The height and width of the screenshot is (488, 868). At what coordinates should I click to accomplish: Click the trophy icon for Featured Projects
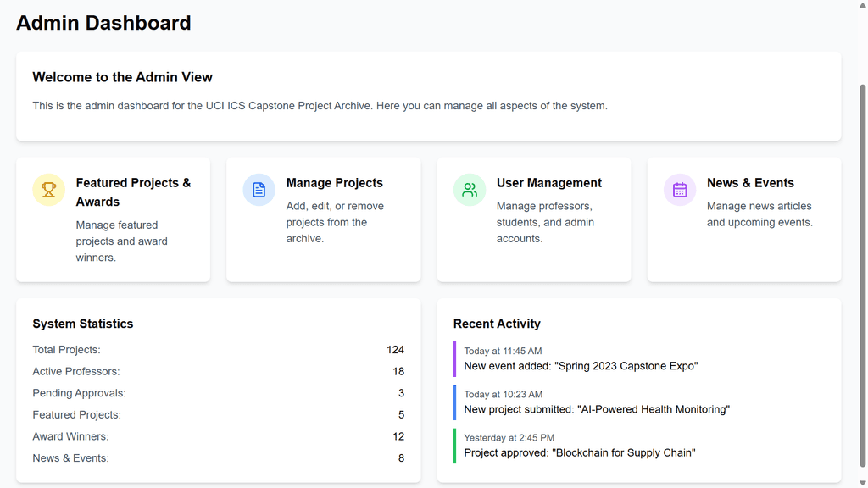49,190
